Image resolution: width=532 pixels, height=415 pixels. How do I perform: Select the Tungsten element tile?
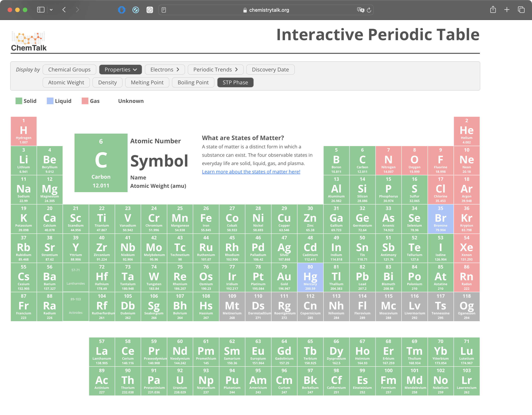pos(154,277)
